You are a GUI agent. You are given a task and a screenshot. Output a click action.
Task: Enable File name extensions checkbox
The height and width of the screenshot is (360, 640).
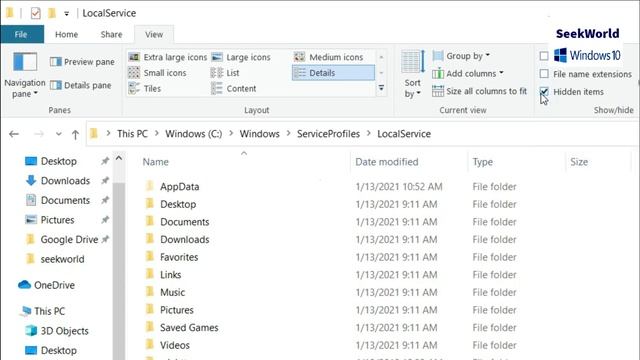[544, 74]
